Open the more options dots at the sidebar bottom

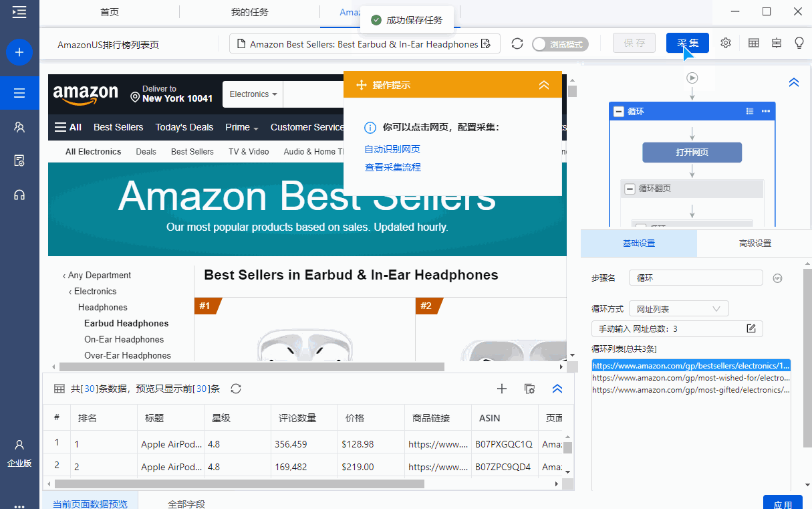coord(19,506)
